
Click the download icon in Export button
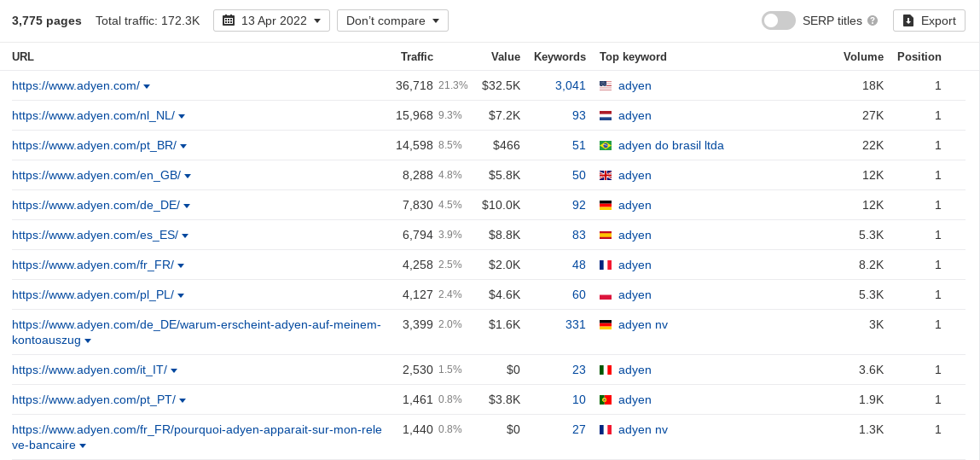908,20
